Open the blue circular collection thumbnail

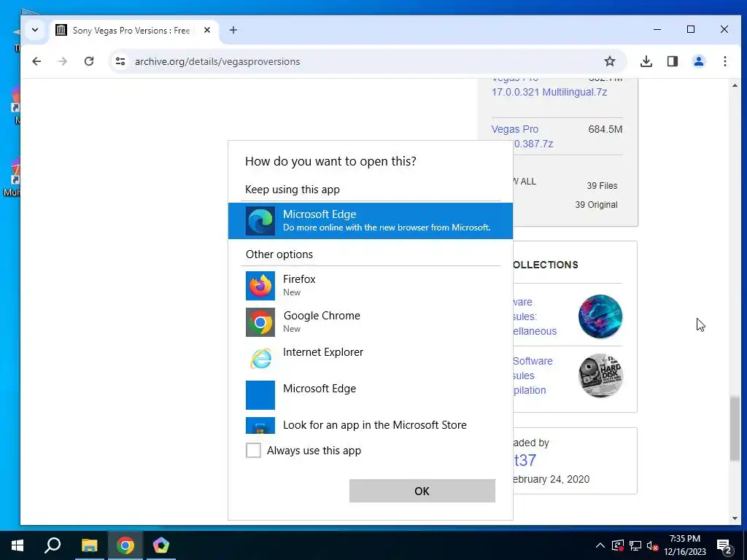coord(600,316)
